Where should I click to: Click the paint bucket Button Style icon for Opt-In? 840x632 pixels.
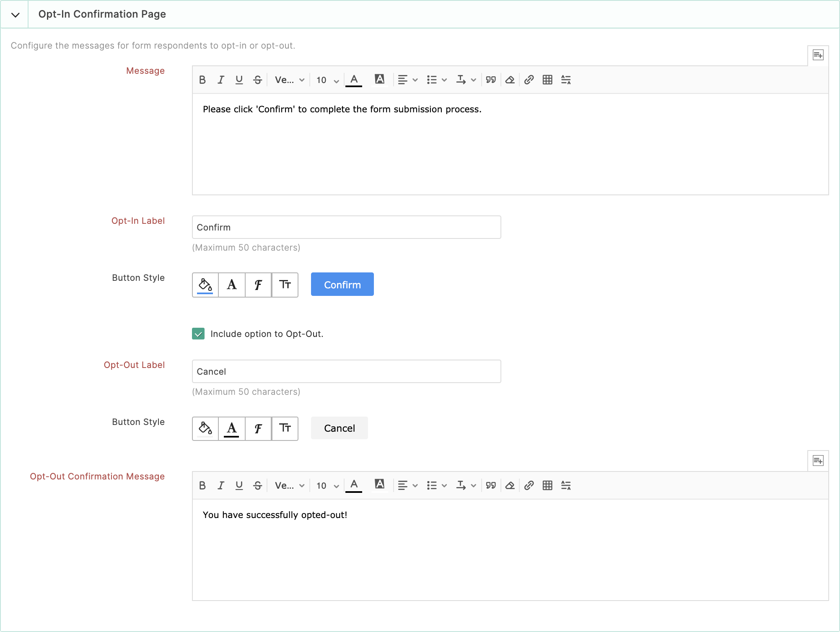click(205, 284)
